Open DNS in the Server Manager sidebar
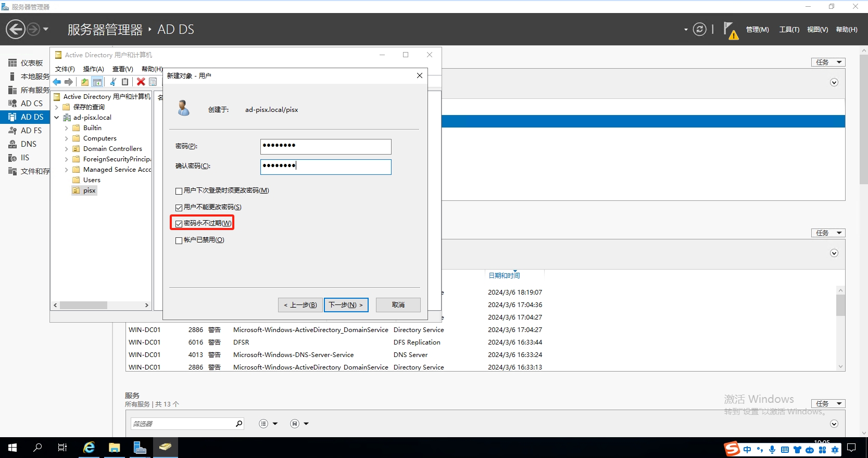868x458 pixels. pyautogui.click(x=28, y=144)
